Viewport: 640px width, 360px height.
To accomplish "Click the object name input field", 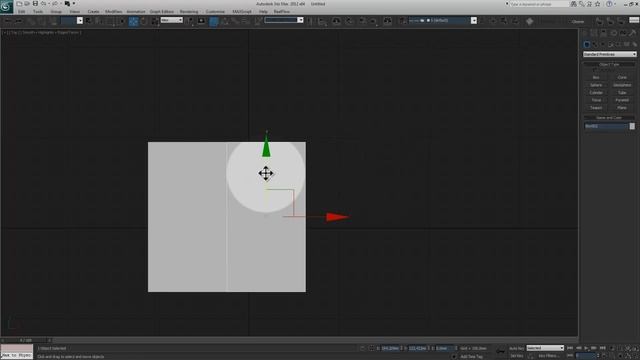I will coord(606,126).
